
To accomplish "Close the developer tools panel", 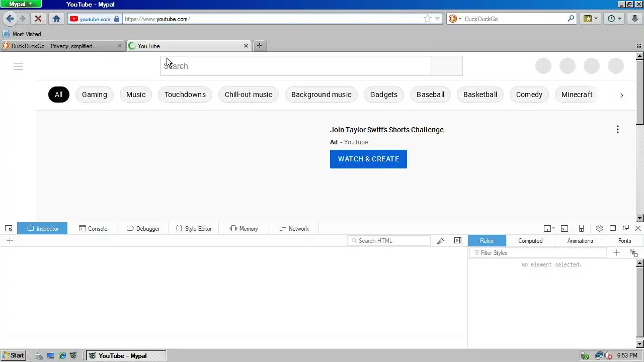I will (x=638, y=228).
